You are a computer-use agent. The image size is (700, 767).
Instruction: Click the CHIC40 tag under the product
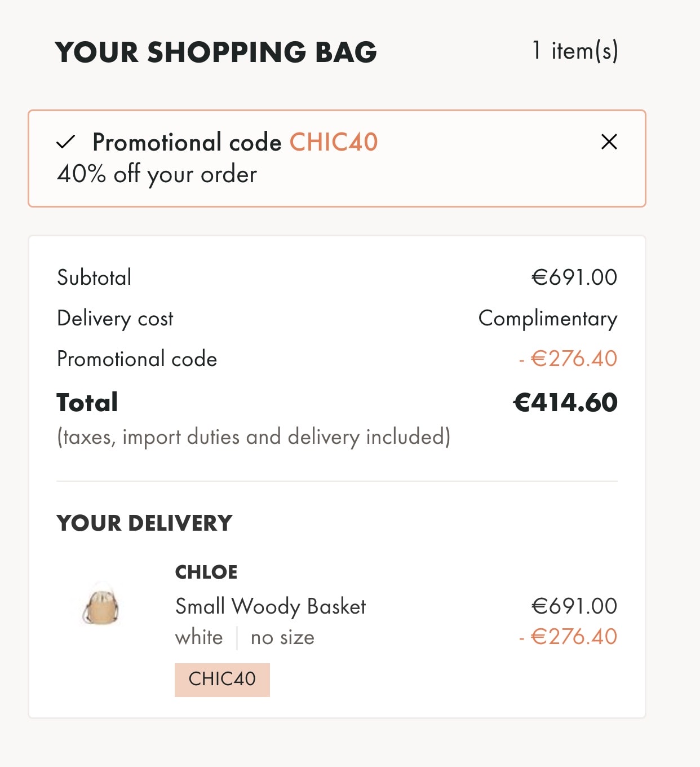222,680
